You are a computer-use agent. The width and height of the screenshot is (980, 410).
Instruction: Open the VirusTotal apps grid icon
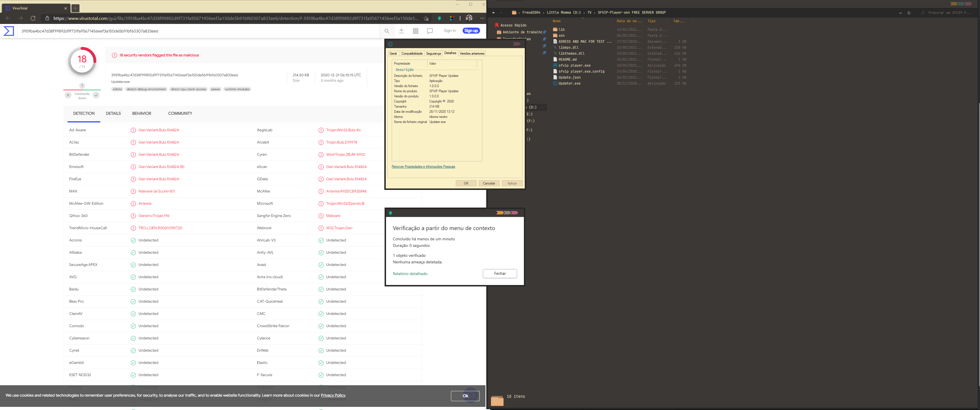tap(415, 31)
